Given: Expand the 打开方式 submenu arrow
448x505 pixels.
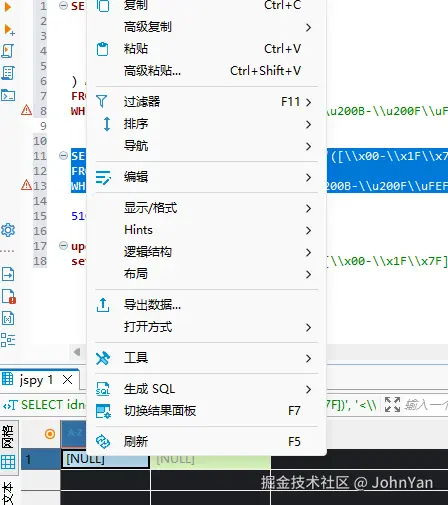Looking at the screenshot, I should (x=308, y=327).
